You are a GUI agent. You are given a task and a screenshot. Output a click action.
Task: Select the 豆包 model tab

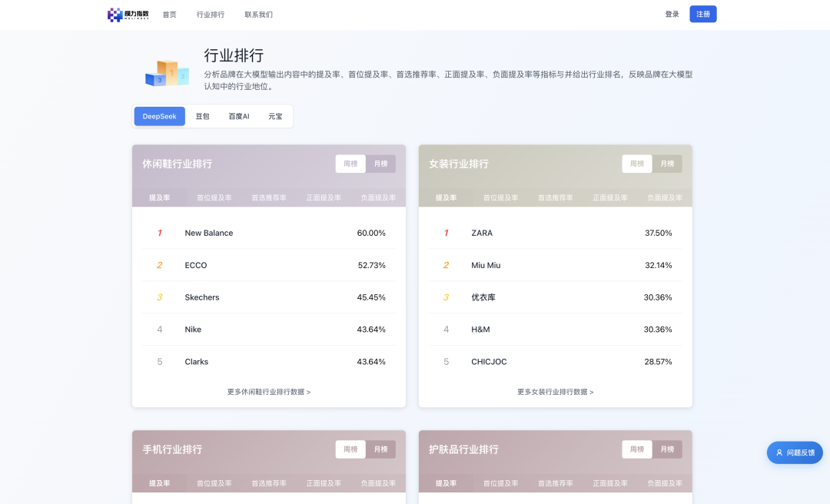click(202, 117)
